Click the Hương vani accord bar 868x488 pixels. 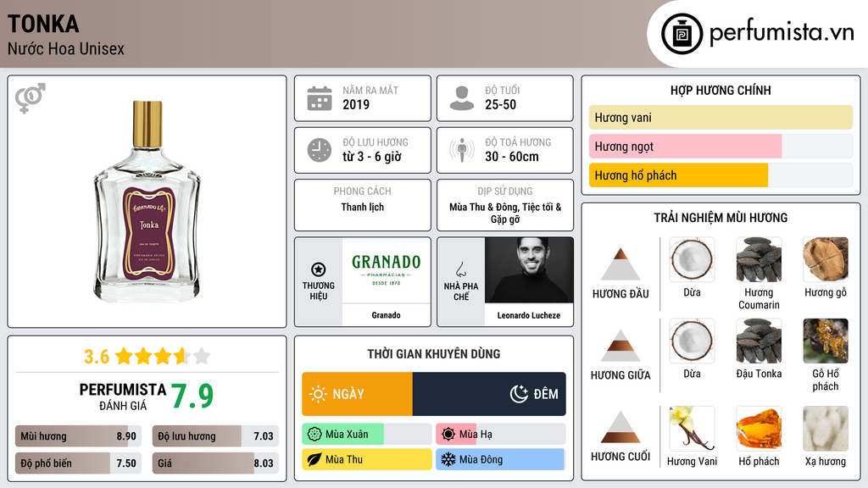721,117
